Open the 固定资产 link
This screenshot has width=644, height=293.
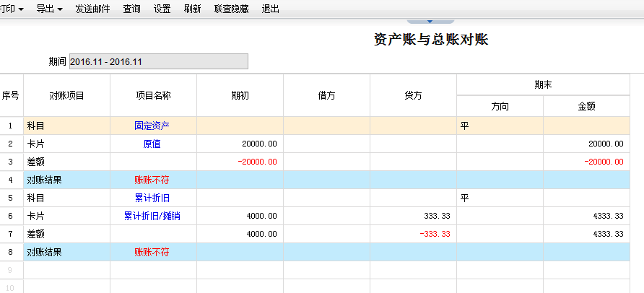coord(152,126)
